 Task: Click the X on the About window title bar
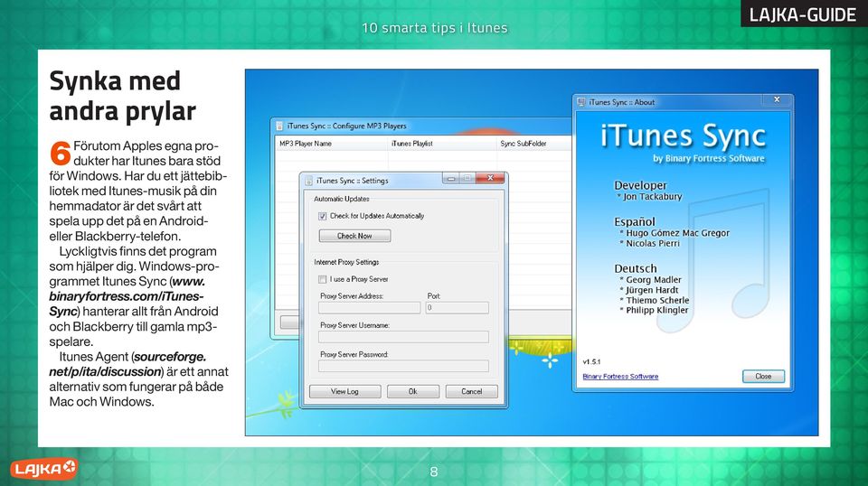777,99
